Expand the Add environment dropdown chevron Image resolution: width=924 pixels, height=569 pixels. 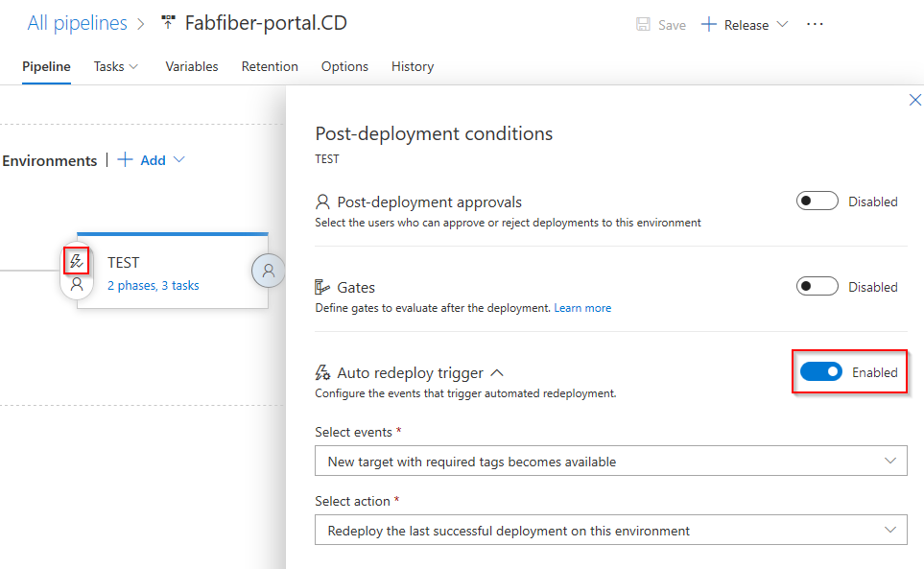179,159
